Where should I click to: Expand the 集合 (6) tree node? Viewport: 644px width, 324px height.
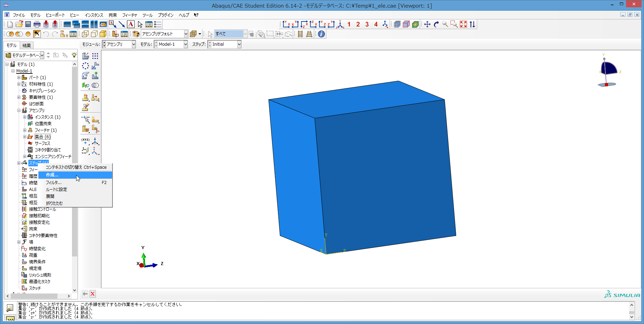(25, 137)
